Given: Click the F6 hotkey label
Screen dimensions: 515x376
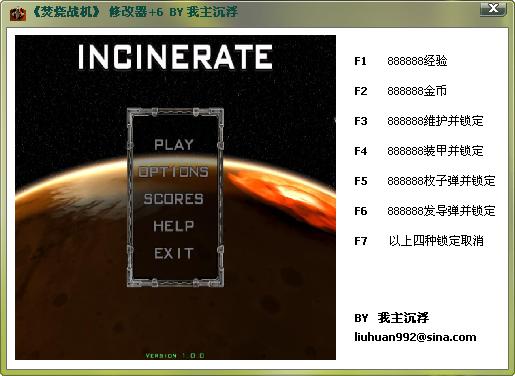Looking at the screenshot, I should pyautogui.click(x=361, y=211).
